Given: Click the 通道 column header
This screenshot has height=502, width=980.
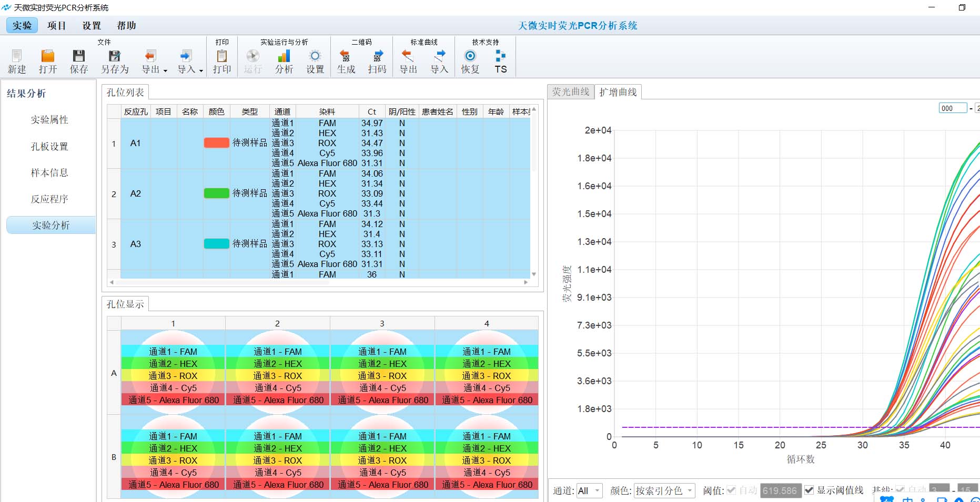Looking at the screenshot, I should [x=282, y=111].
